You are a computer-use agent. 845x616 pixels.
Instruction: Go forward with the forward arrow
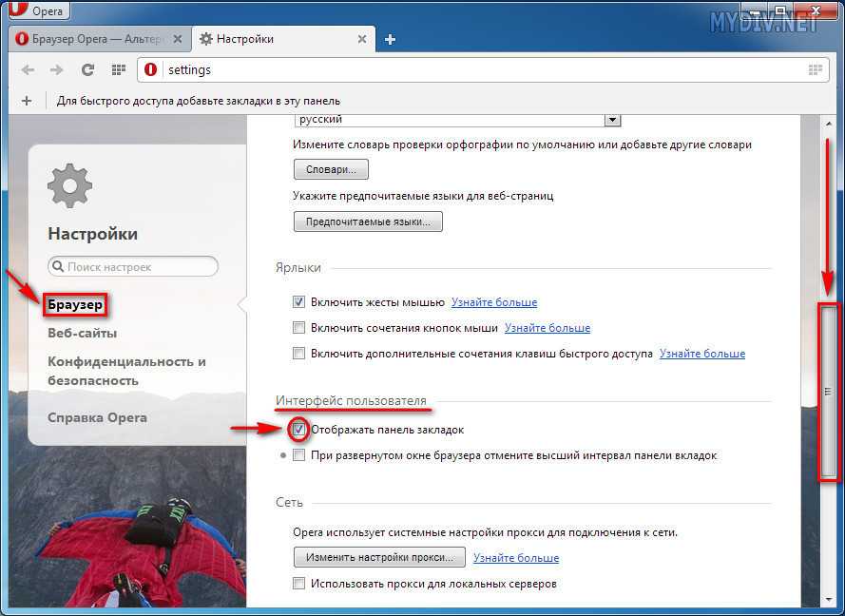pos(57,69)
